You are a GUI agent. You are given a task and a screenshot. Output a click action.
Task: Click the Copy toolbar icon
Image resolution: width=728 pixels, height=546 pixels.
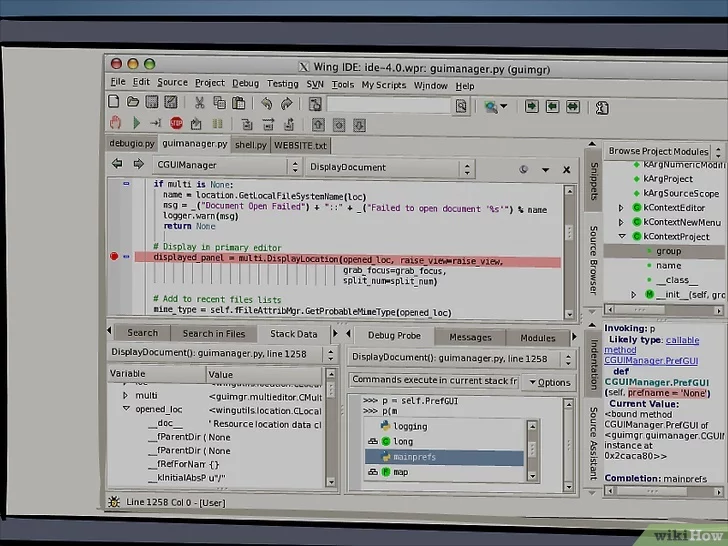pyautogui.click(x=219, y=103)
